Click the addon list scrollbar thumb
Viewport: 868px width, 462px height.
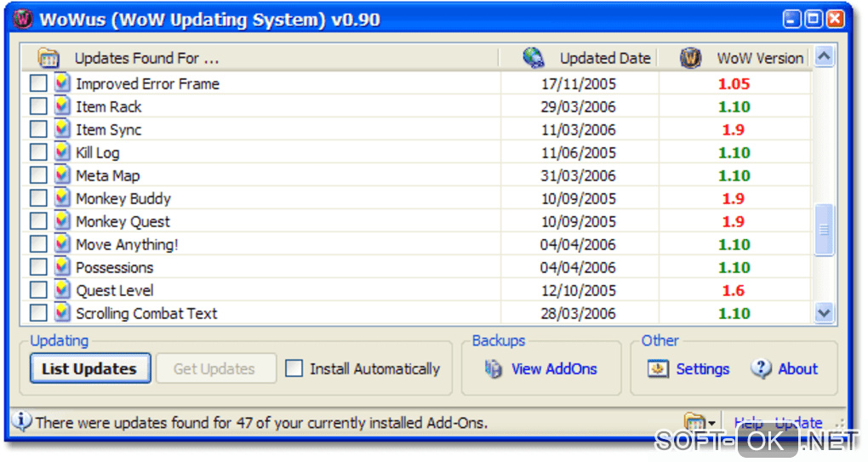825,230
